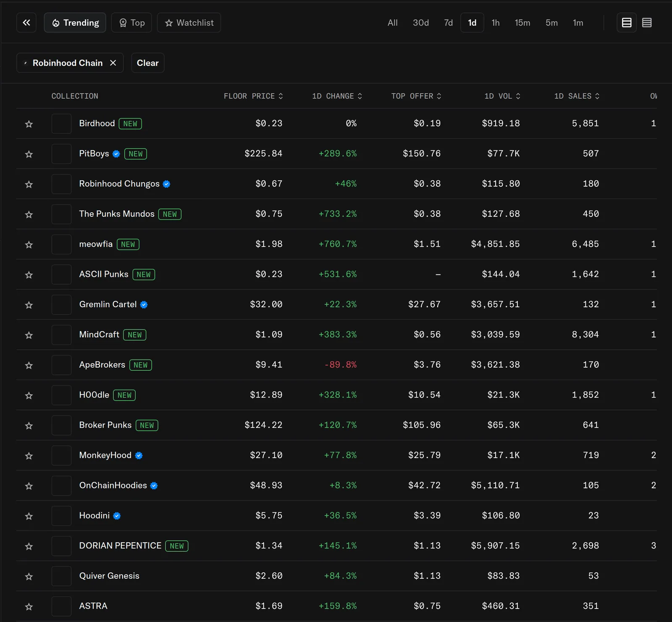This screenshot has width=672, height=622.
Task: Sort by 1D Change column
Action: (x=337, y=96)
